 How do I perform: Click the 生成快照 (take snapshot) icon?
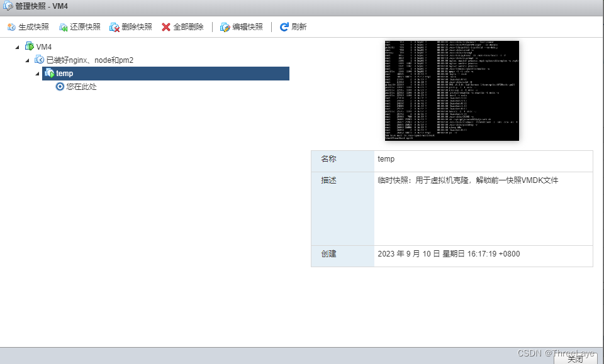point(11,27)
